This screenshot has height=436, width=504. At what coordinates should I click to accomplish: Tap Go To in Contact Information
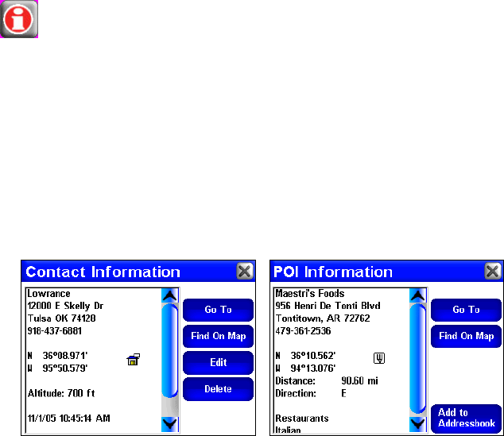pyautogui.click(x=218, y=310)
